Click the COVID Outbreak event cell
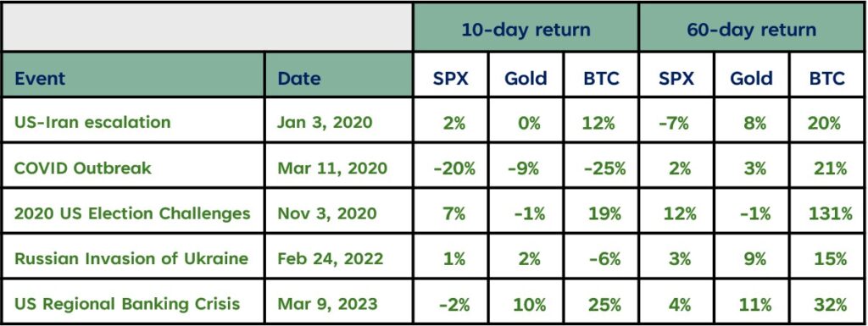The width and height of the screenshot is (868, 326). coord(133,166)
